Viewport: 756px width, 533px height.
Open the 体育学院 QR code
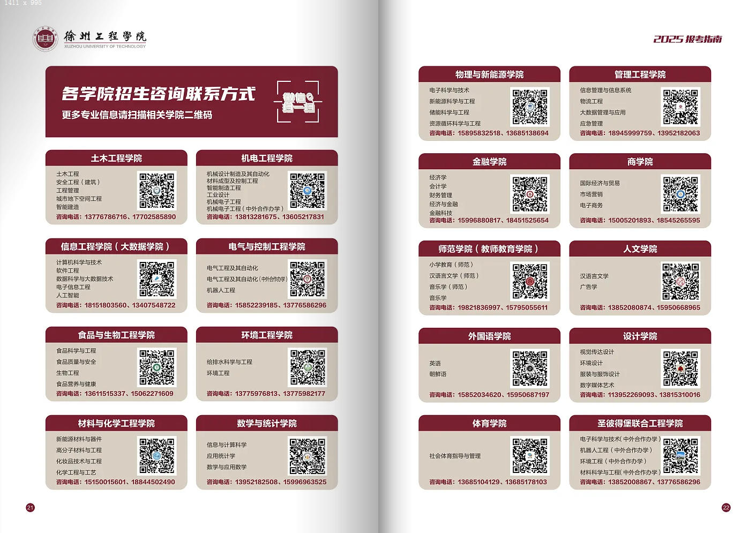click(x=530, y=456)
